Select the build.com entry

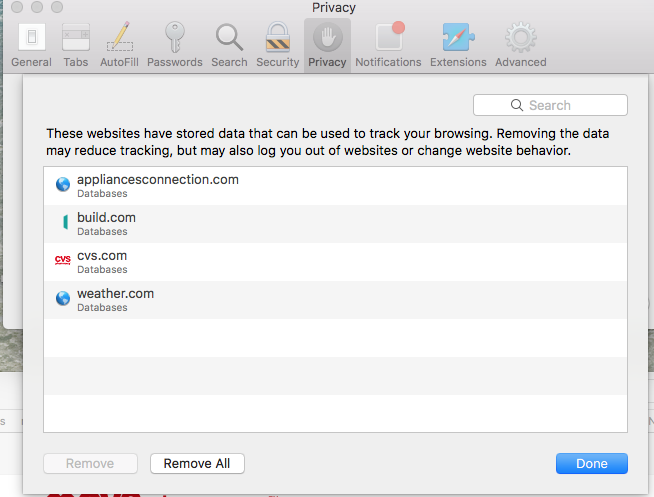click(335, 224)
